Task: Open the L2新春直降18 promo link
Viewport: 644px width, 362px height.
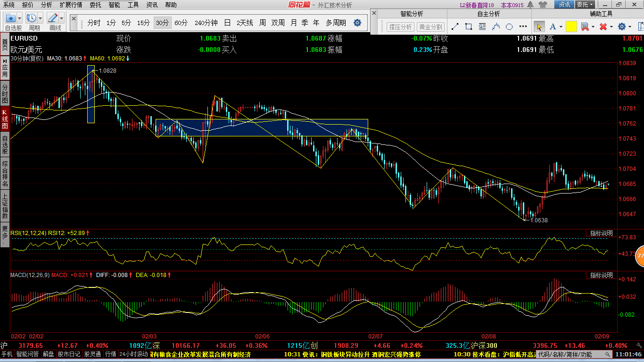Action: [x=477, y=5]
